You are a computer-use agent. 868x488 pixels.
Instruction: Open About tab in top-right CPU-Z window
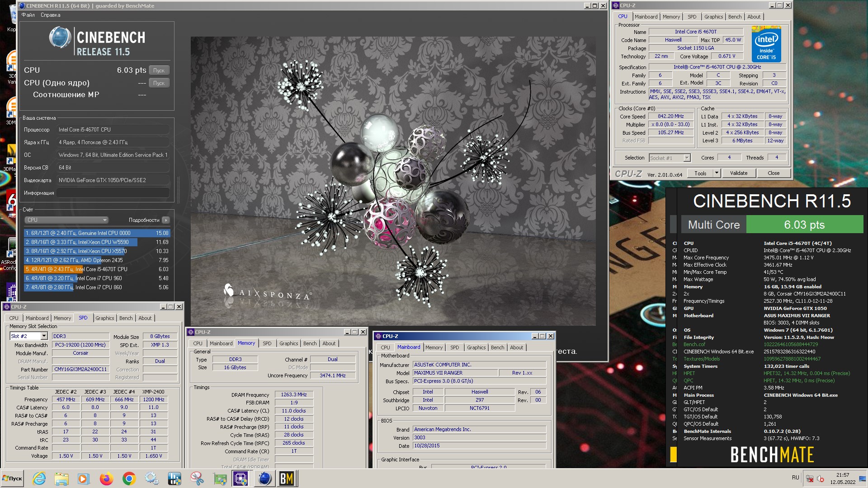point(754,17)
